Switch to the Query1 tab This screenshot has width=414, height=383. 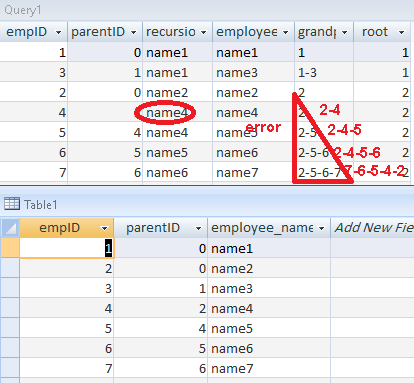tap(23, 10)
